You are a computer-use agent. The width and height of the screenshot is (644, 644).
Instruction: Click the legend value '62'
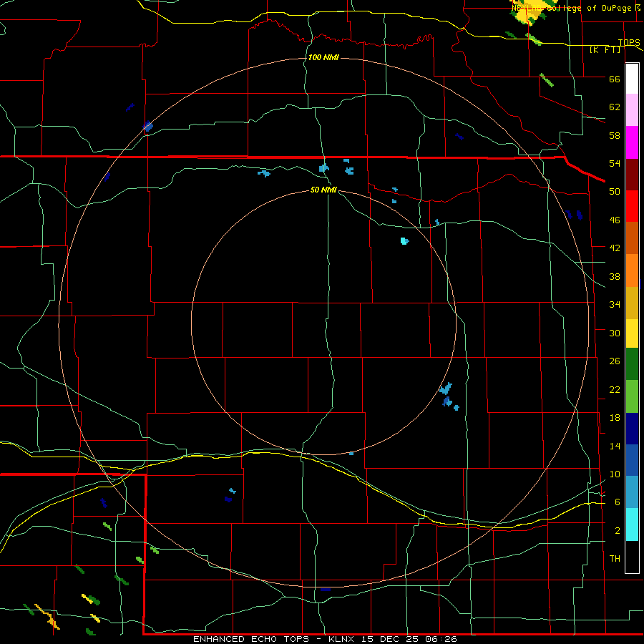coord(615,107)
